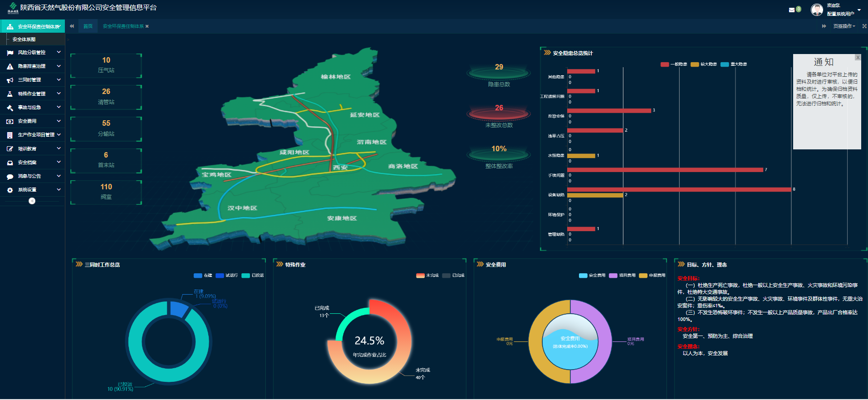Expand the 三同时管理 menu
The image size is (868, 400).
point(32,80)
